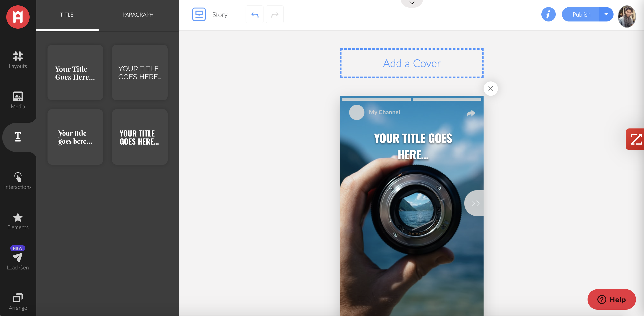Open the Layouts panel
Image resolution: width=644 pixels, height=316 pixels.
click(x=18, y=60)
